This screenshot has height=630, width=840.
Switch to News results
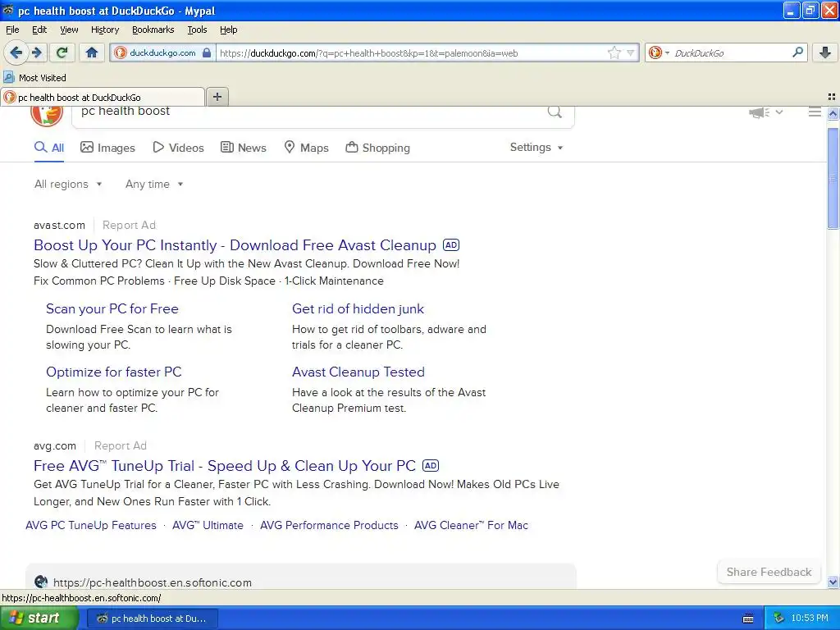tap(244, 148)
